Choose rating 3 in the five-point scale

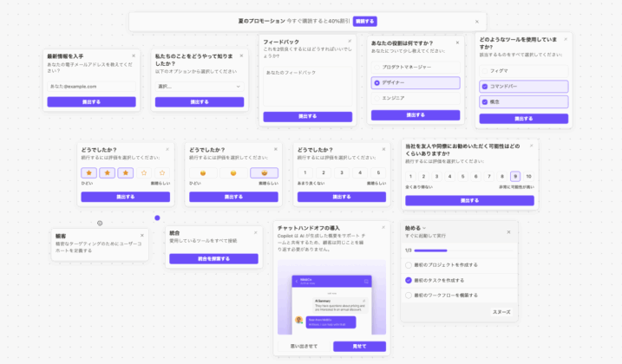coord(342,172)
